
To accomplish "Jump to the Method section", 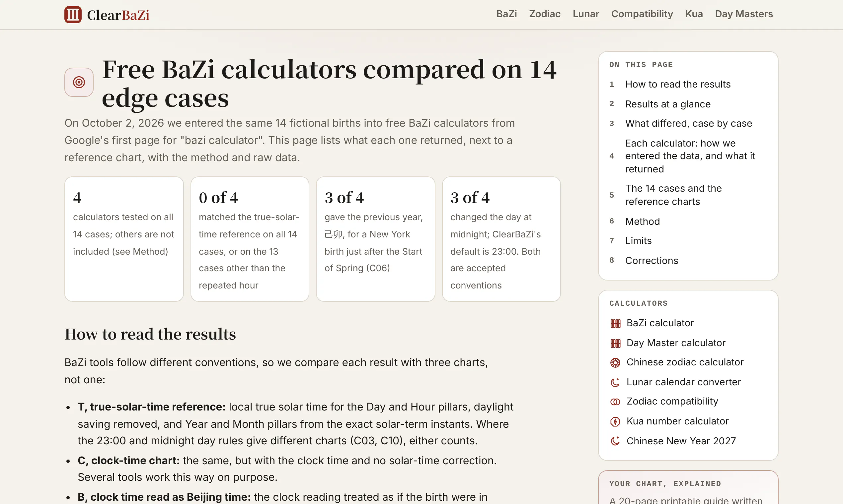I will (643, 221).
